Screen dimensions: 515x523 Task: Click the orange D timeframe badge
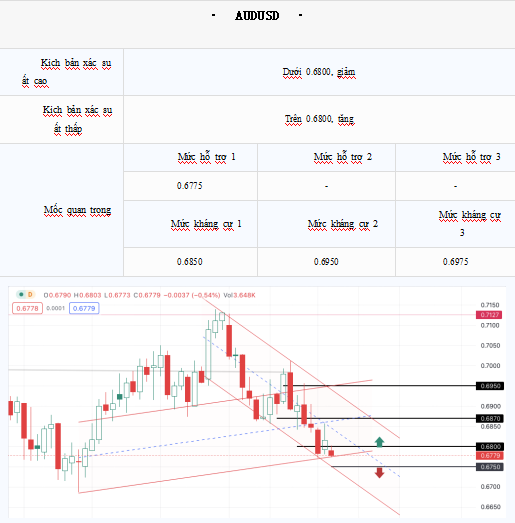tap(30, 294)
